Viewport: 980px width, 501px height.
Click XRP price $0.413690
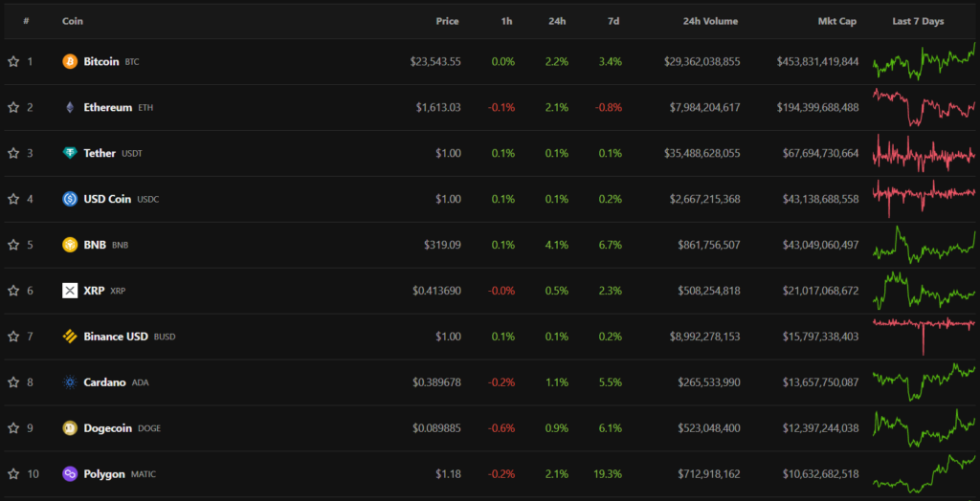point(436,291)
